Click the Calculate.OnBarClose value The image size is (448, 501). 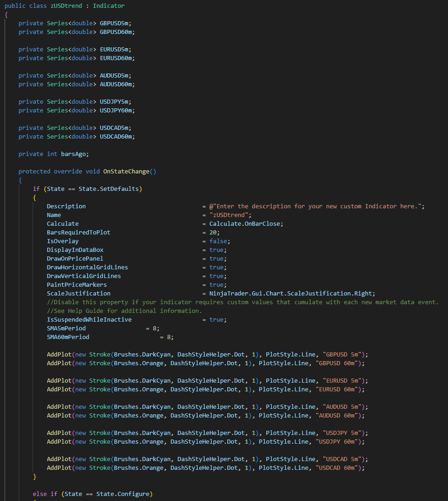tap(246, 223)
